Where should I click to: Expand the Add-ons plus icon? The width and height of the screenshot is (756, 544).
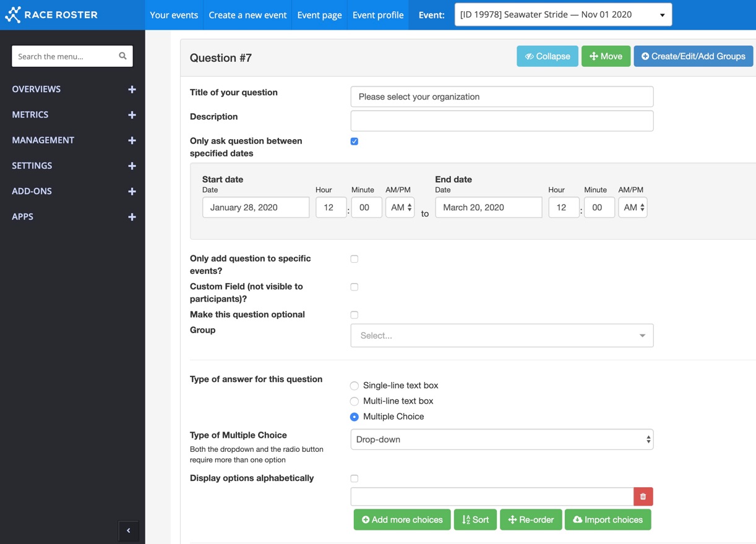[132, 192]
